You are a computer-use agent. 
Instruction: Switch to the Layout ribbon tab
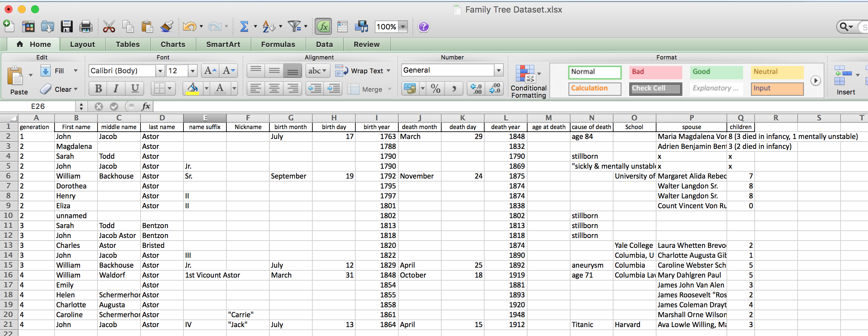pos(82,45)
